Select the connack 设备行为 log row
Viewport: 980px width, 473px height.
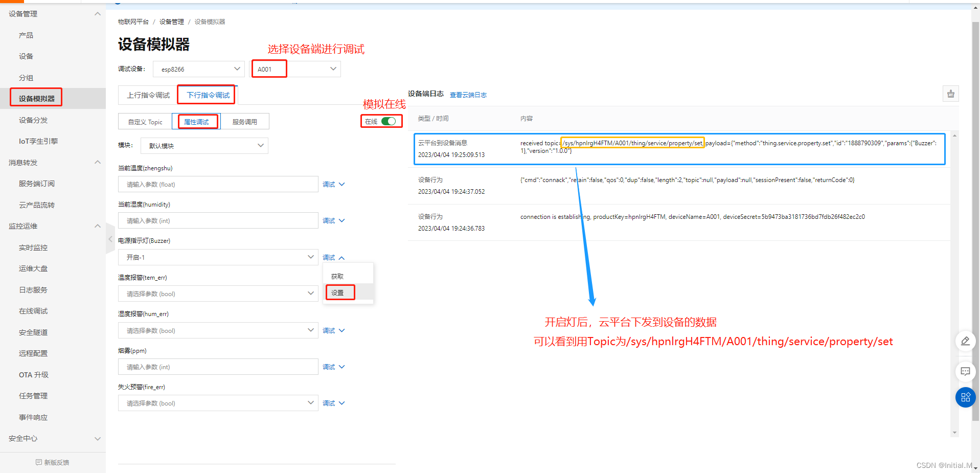point(679,186)
